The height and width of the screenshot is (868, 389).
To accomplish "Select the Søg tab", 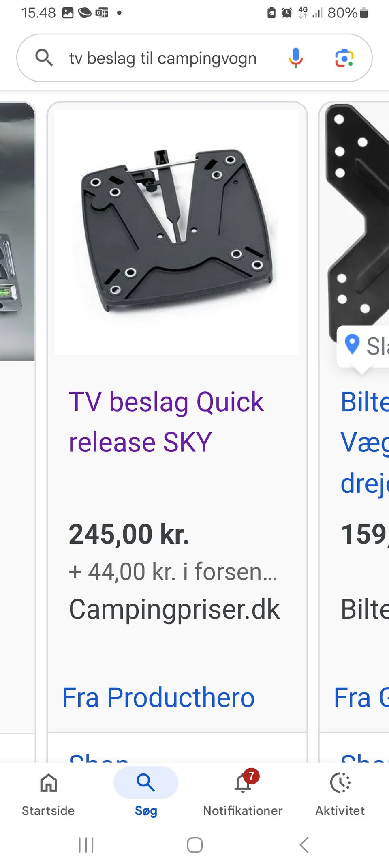I will click(146, 794).
